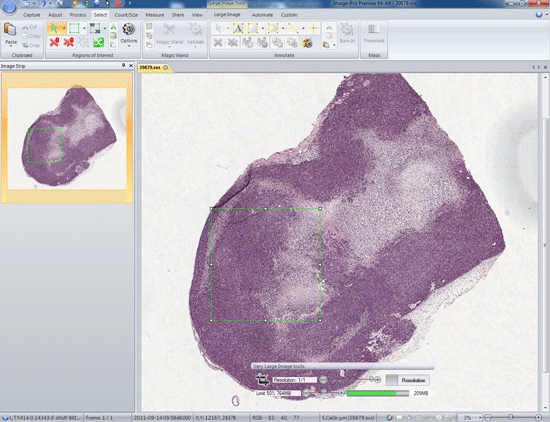The height and width of the screenshot is (422, 550).
Task: Click the Threshold mask icon
Action: [374, 30]
